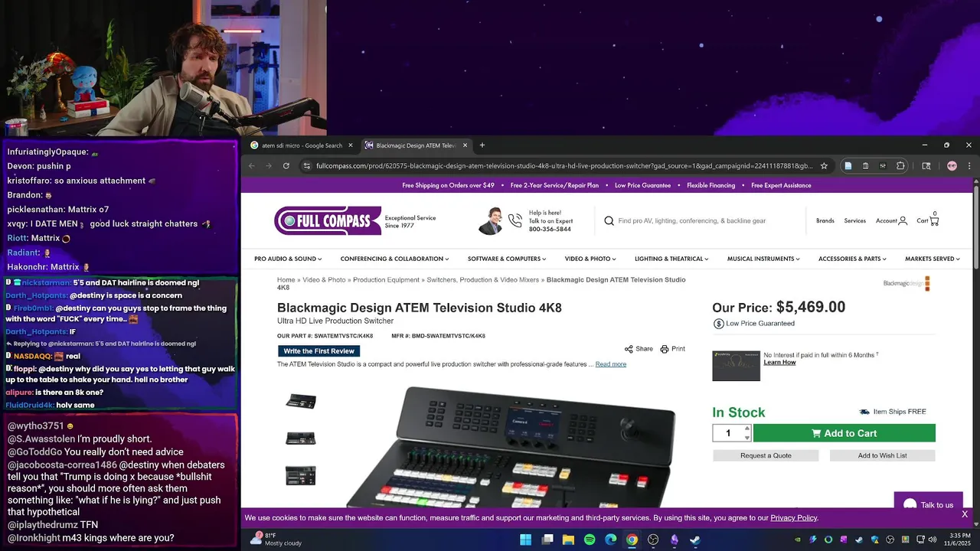Open the Chrome profile avatar
This screenshot has width=980, height=551.
[x=952, y=165]
